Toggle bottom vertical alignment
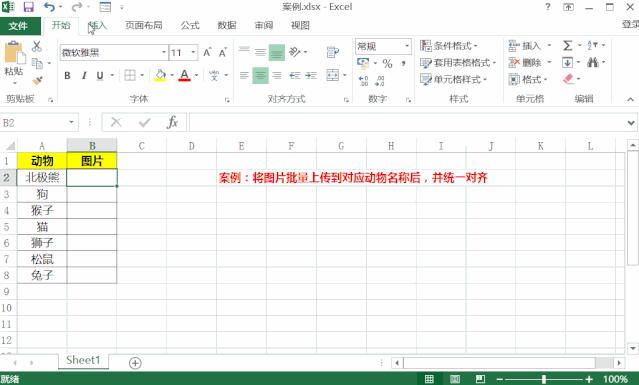The width and height of the screenshot is (639, 385). tap(277, 52)
